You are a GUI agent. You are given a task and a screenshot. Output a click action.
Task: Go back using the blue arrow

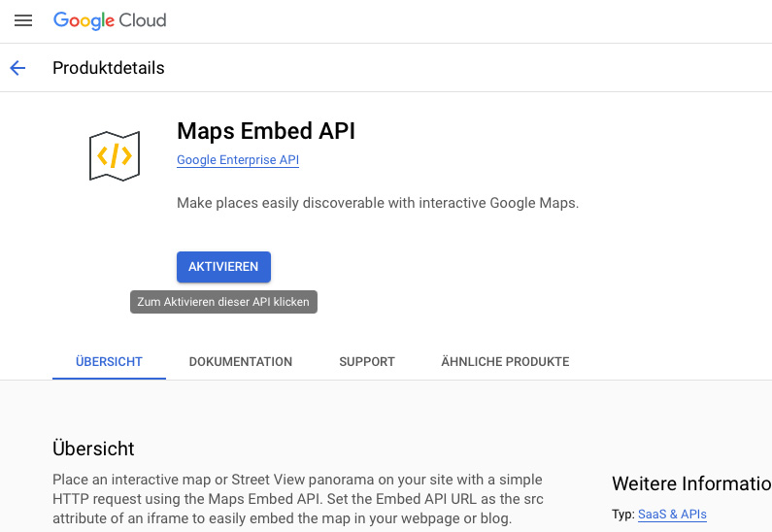coord(17,68)
